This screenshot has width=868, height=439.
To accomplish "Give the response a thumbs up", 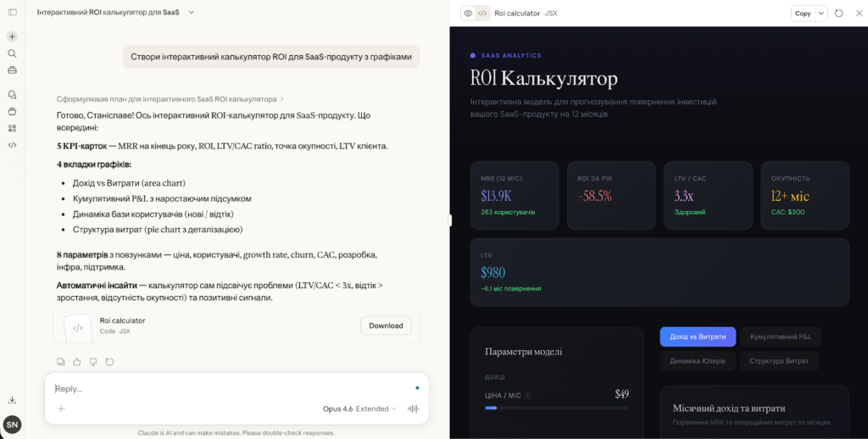I will [x=77, y=362].
